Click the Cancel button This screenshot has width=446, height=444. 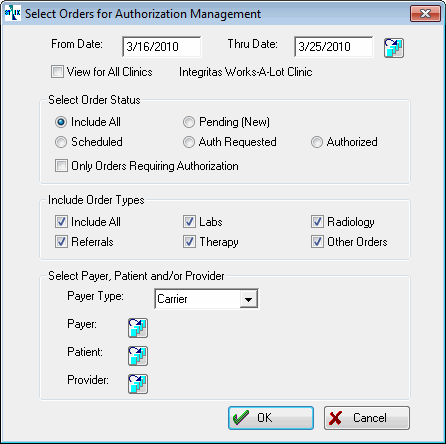point(367,418)
